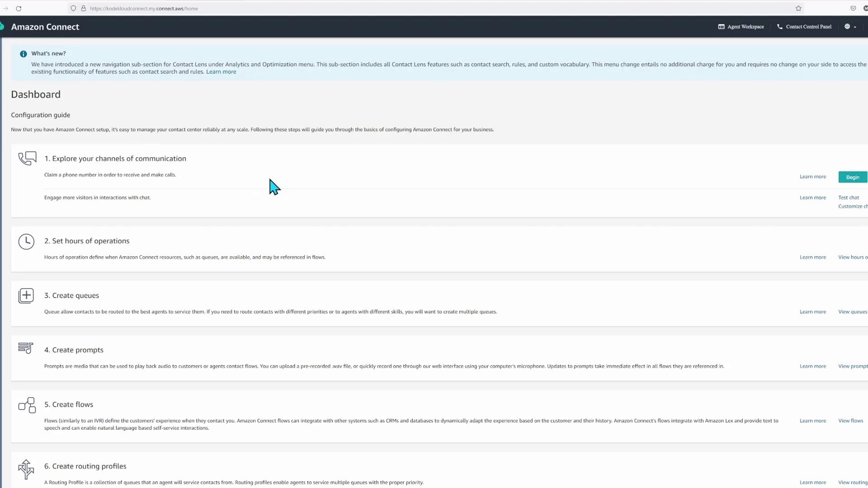Open the View queues link
The height and width of the screenshot is (488, 868).
click(x=852, y=312)
